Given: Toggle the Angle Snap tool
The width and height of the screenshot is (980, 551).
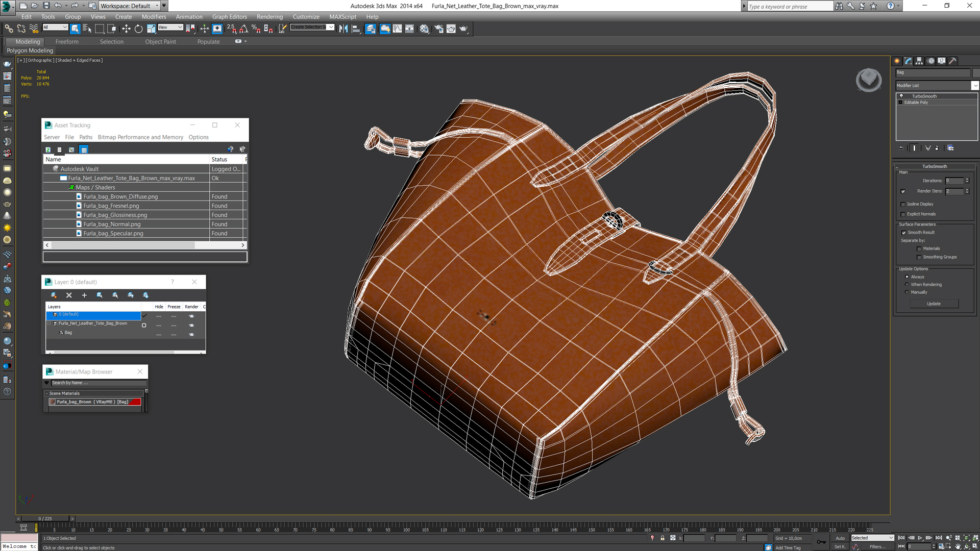Looking at the screenshot, I should pyautogui.click(x=244, y=29).
